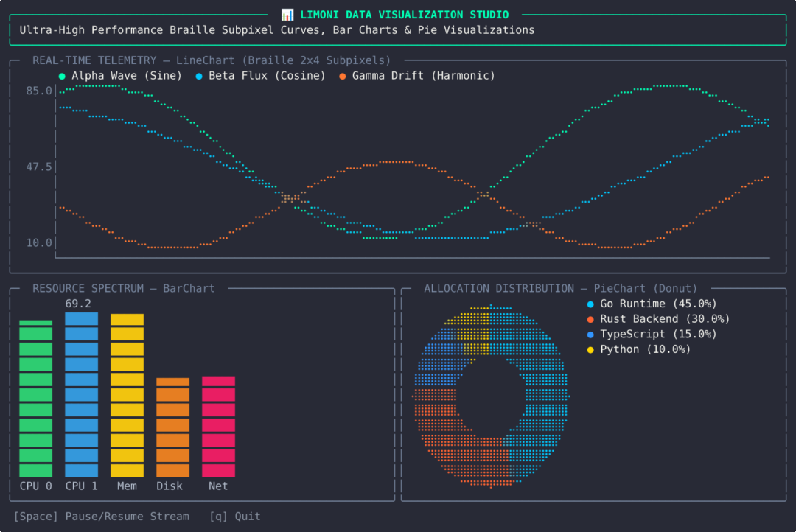Click the [Space] Pause/Resume Stream hint

tap(102, 517)
